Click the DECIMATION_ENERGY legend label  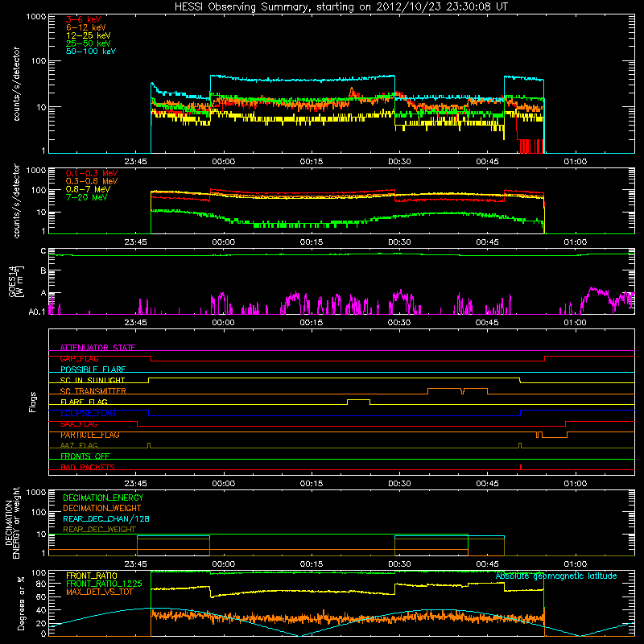pos(103,497)
